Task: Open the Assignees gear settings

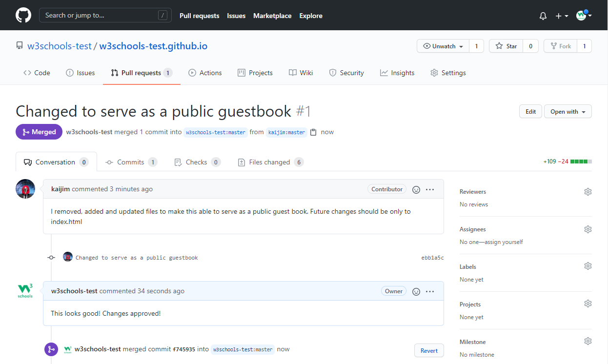Action: 588,229
